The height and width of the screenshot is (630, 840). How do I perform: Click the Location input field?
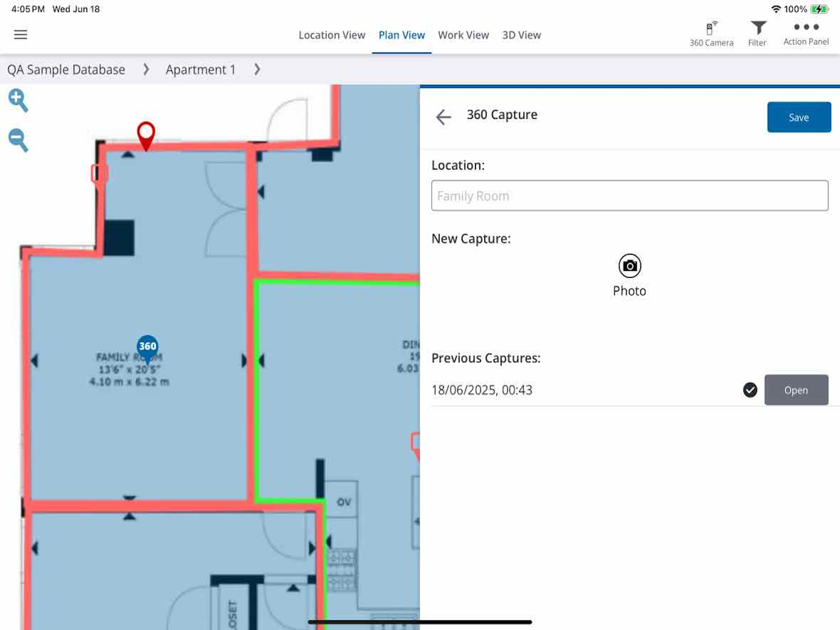(629, 196)
